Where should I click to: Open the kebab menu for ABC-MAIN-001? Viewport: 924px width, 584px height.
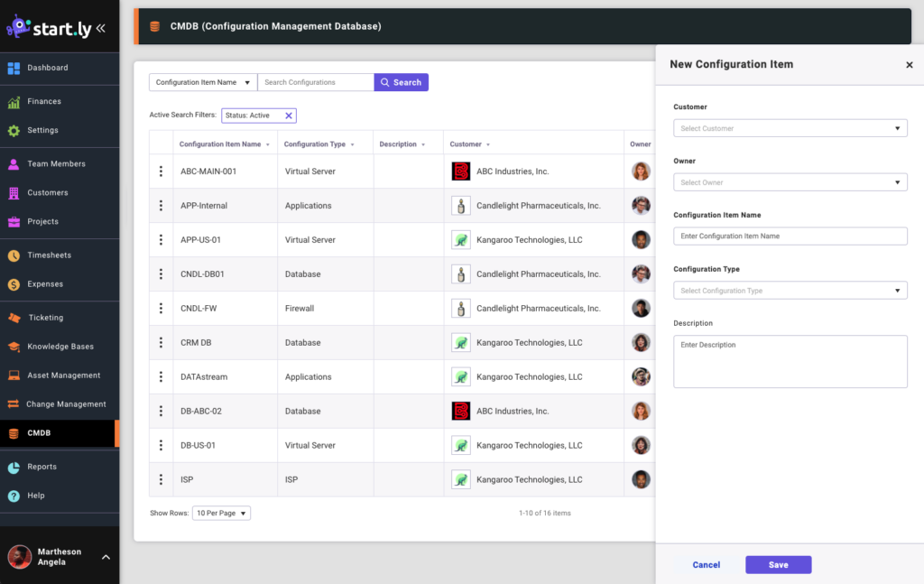[161, 171]
